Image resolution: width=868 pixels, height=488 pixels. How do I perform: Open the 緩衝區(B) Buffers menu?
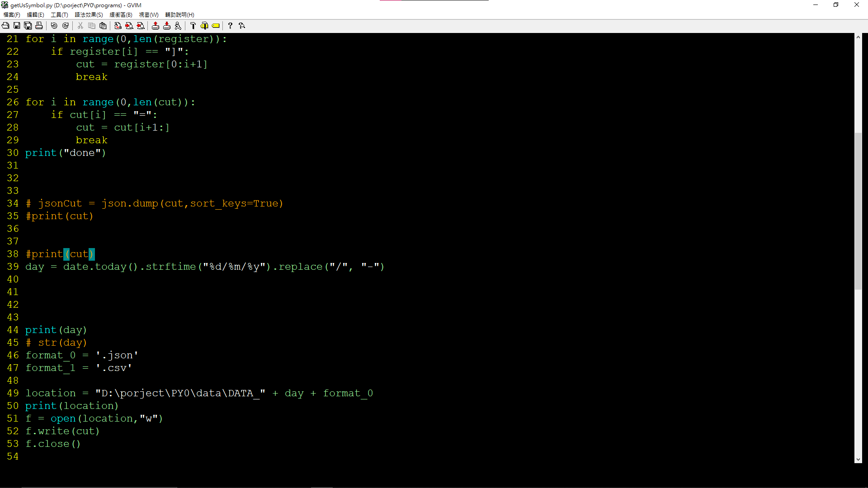[x=121, y=15]
